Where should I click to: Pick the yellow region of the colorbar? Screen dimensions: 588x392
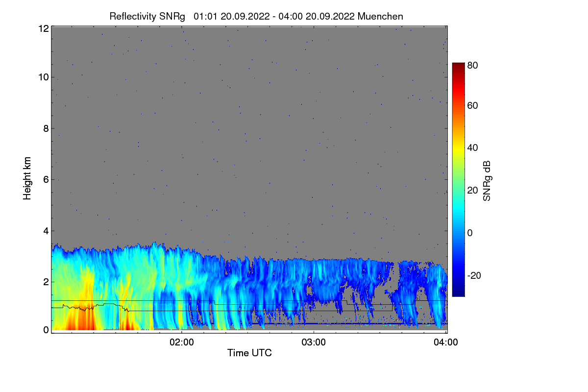pos(458,149)
